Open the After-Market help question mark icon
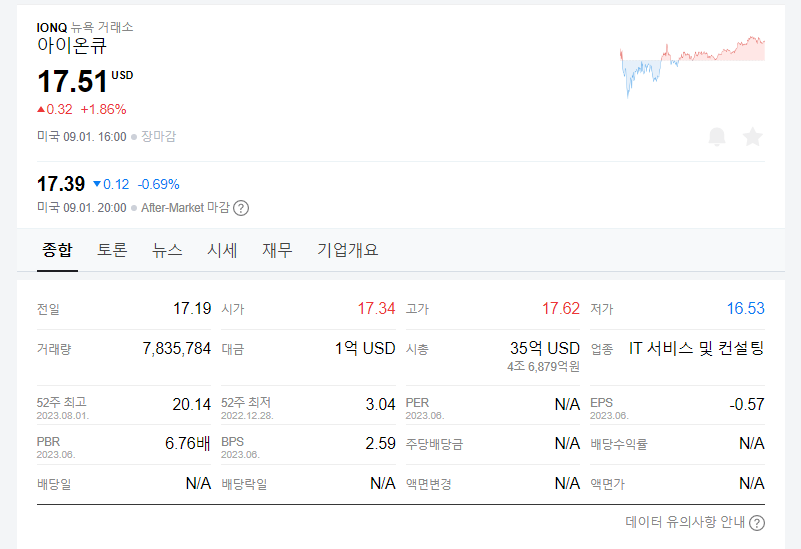This screenshot has width=801, height=549. [x=241, y=208]
